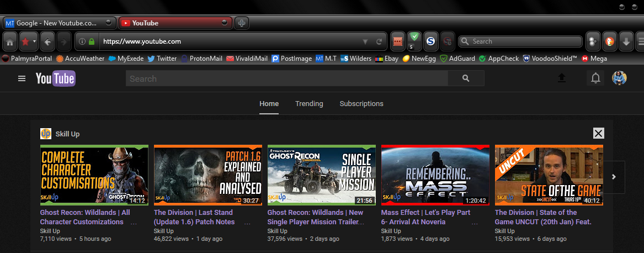644x253 pixels.
Task: Click the upload video arrow icon
Action: click(x=562, y=79)
